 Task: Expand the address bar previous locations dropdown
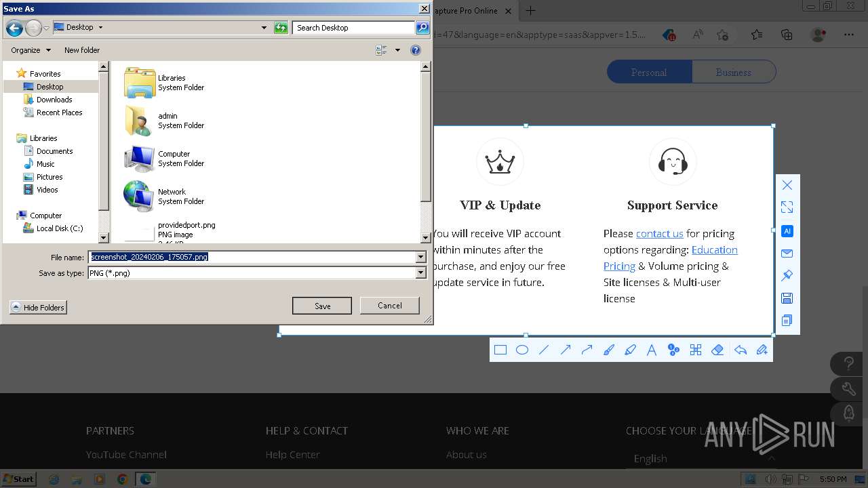point(264,28)
